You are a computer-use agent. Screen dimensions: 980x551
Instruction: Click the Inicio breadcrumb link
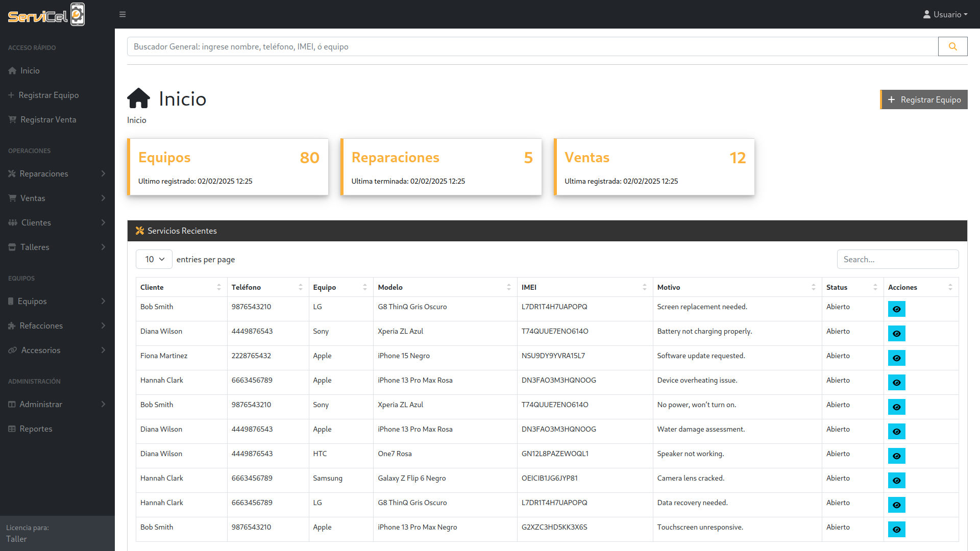coord(136,120)
